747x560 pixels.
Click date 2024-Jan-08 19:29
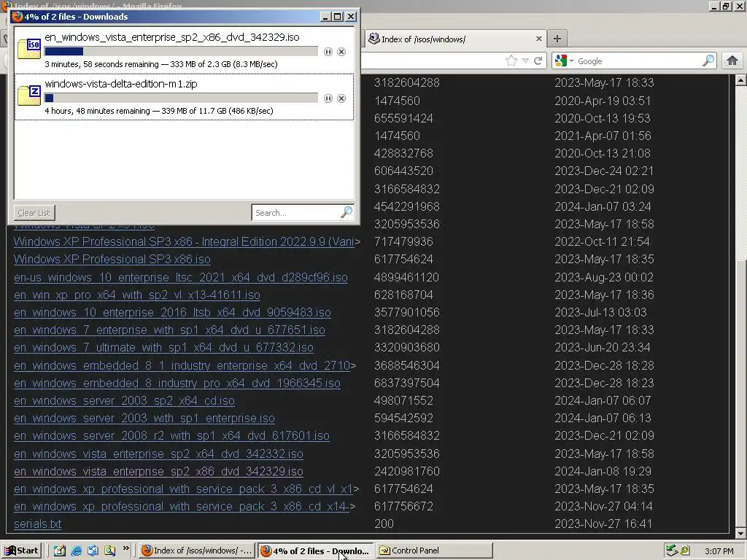603,472
